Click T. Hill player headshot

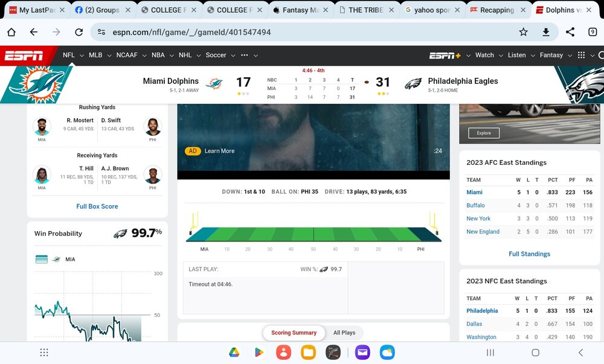pyautogui.click(x=42, y=175)
